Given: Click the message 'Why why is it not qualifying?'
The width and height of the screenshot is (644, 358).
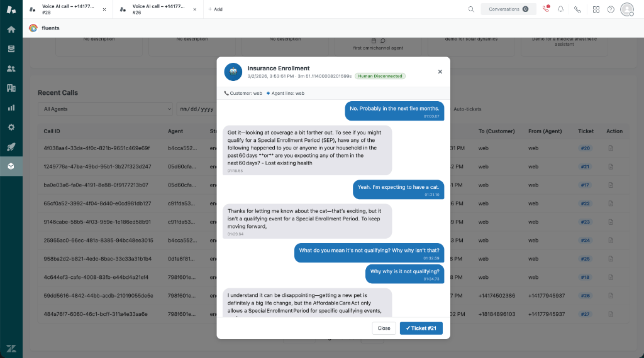Looking at the screenshot, I should (404, 274).
